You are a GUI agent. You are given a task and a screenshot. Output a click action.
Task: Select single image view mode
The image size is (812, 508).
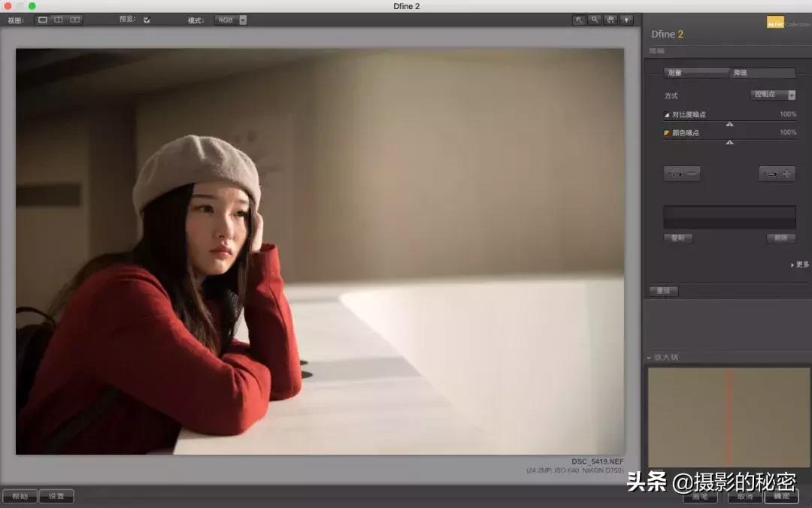click(x=43, y=20)
